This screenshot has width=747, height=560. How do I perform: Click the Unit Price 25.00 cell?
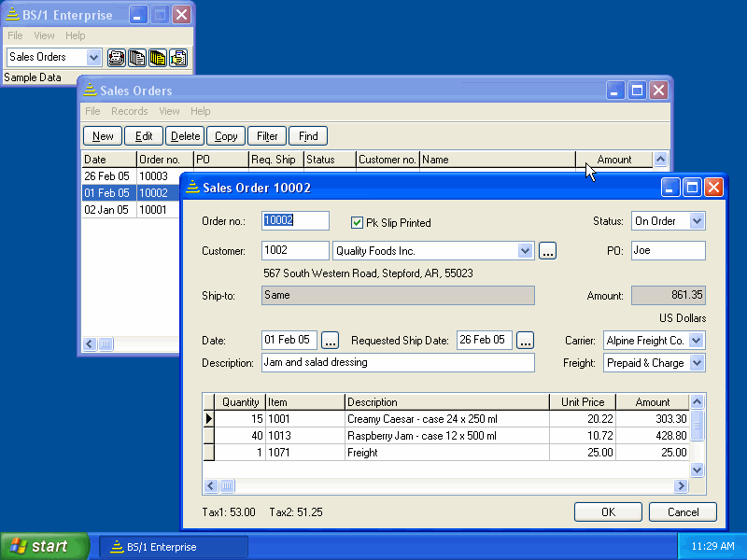pyautogui.click(x=583, y=453)
